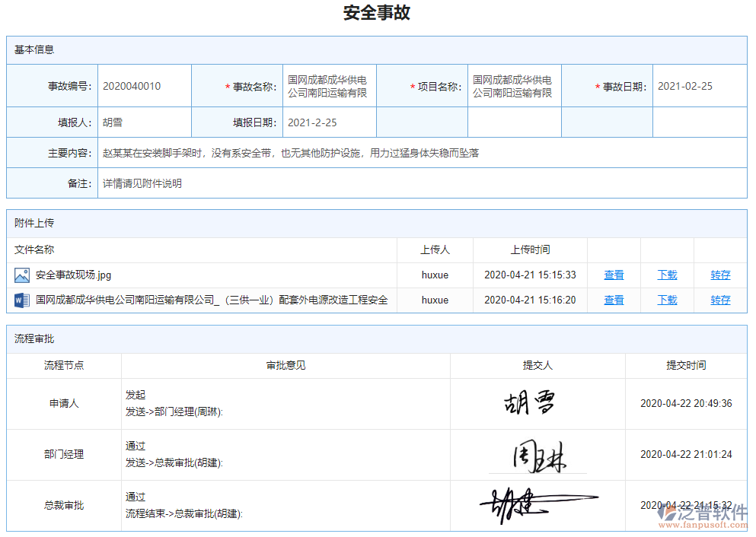
Task: Select the 事故编号 field showing 2020040010
Action: point(144,87)
